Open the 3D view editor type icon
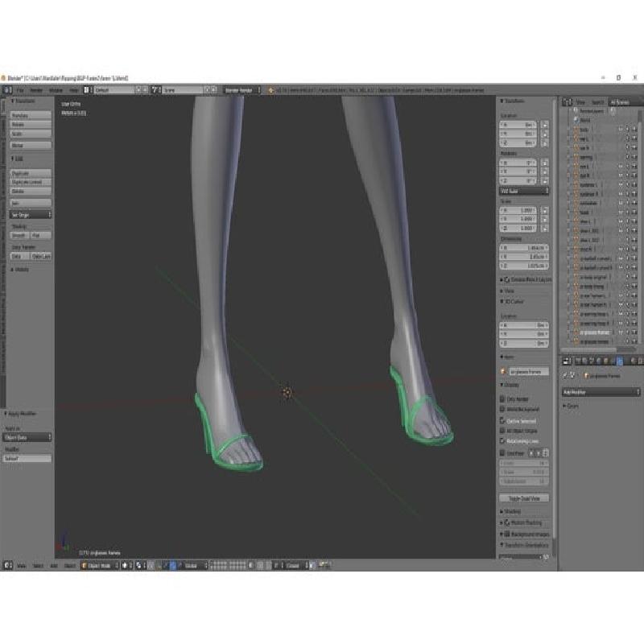 (x=8, y=565)
